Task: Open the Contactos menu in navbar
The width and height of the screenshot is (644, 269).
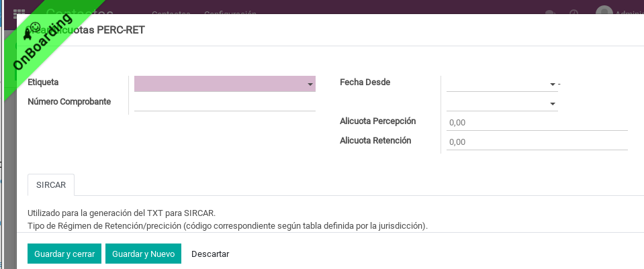Action: pyautogui.click(x=171, y=12)
